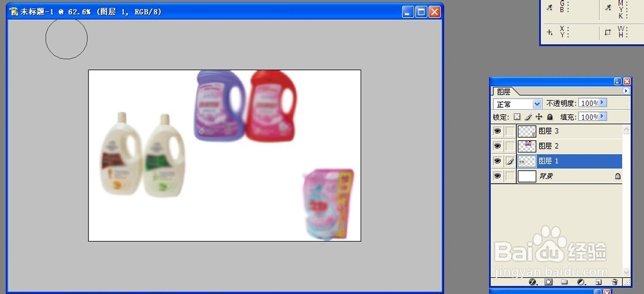Click the opacity 100% value field

pyautogui.click(x=589, y=102)
